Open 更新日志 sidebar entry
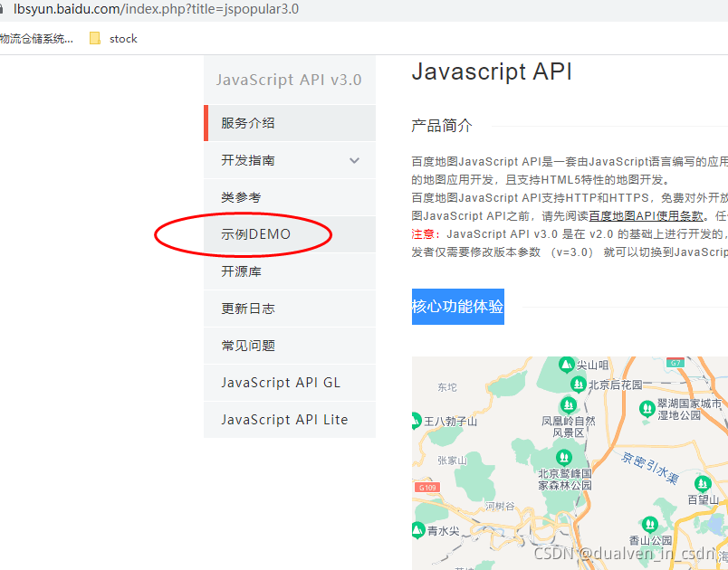 click(290, 309)
